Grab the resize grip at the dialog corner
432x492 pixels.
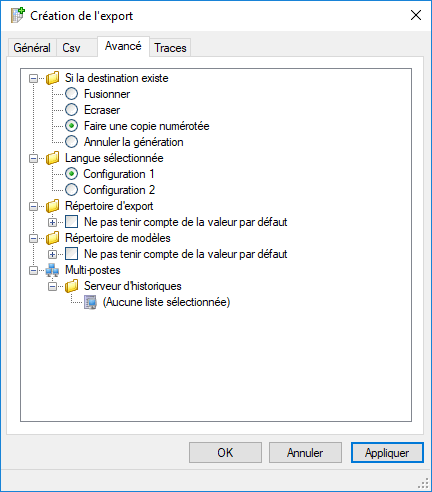pos(423,483)
